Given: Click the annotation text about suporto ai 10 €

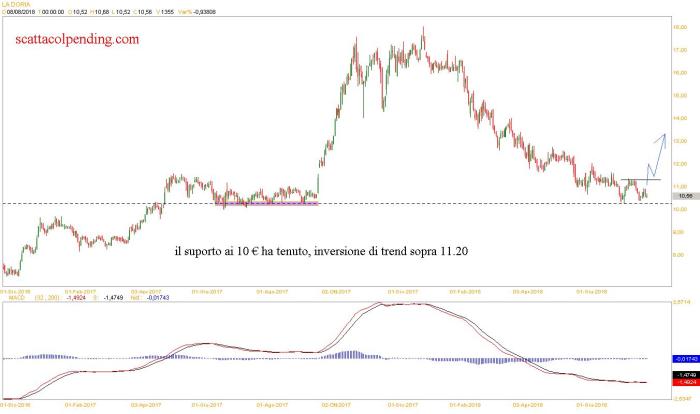Looking at the screenshot, I should pyautogui.click(x=321, y=251).
